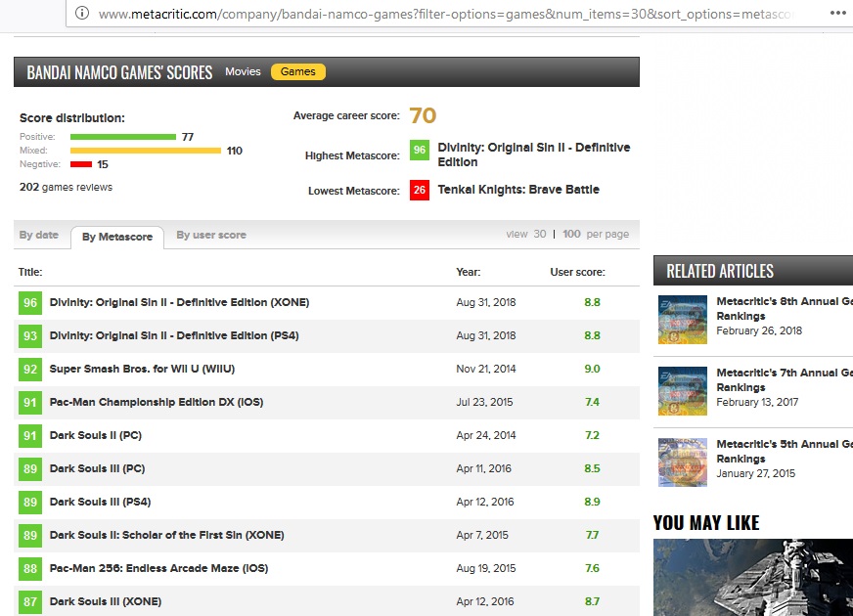Click the site info icon in address bar

coord(82,13)
